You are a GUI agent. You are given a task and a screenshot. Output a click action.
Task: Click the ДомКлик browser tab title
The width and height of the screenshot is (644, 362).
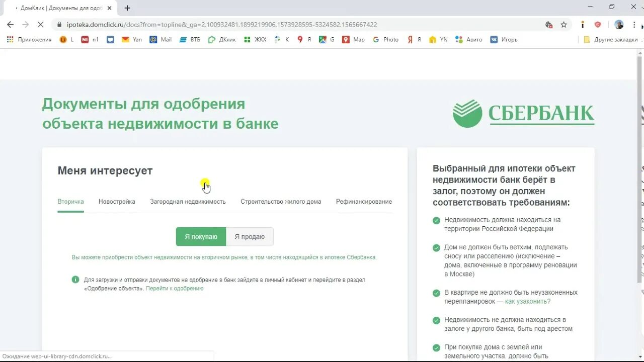(62, 8)
